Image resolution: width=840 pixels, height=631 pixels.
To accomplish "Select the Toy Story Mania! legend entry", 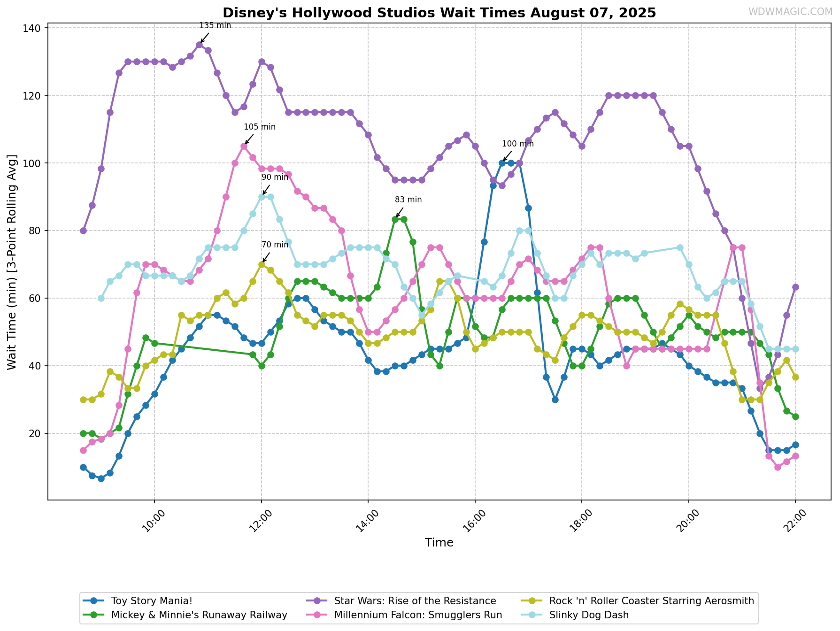I will click(x=138, y=601).
